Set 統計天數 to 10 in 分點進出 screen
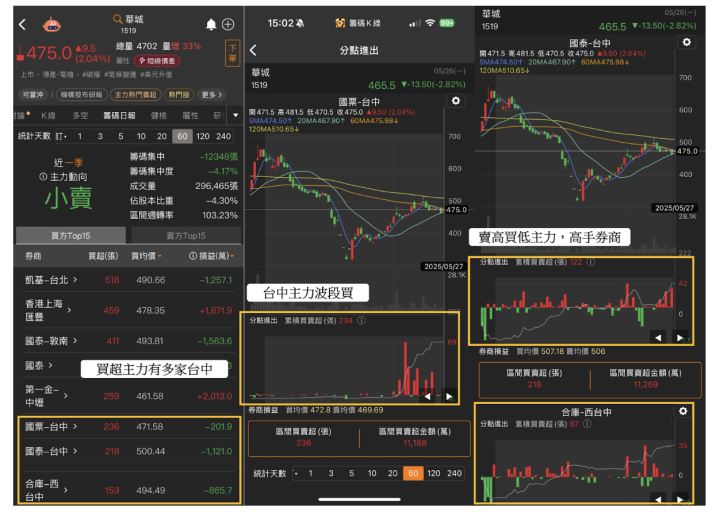This screenshot has width=720, height=516. 372,473
